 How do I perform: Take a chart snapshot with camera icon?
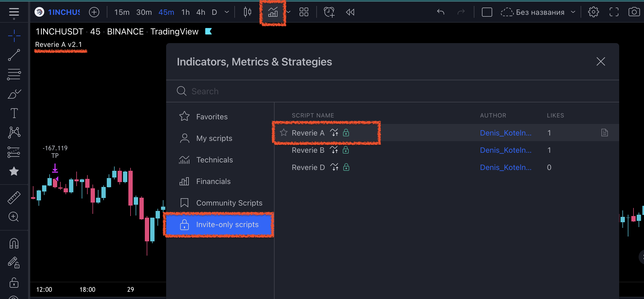point(634,12)
